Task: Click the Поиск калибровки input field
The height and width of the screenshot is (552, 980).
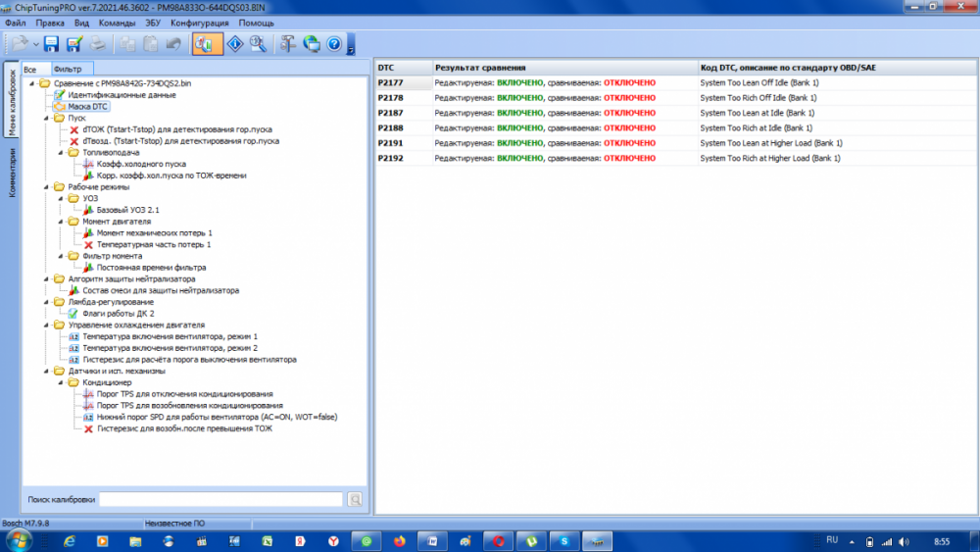Action: [221, 499]
